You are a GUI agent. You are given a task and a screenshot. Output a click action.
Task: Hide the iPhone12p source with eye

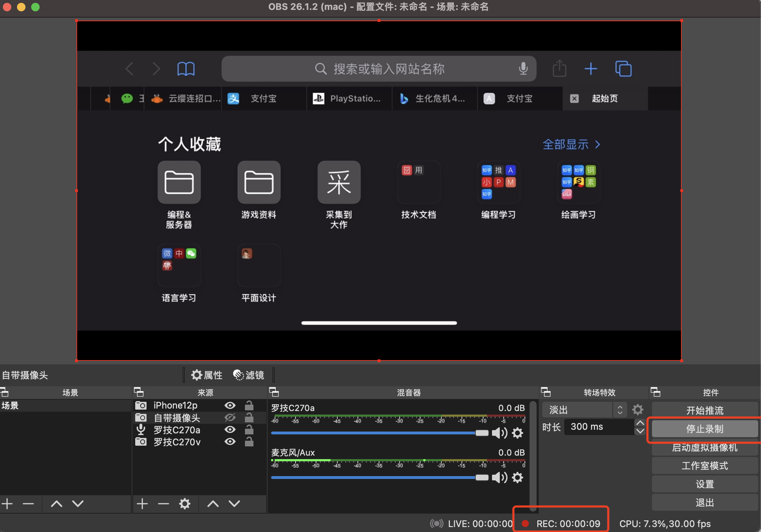(x=230, y=405)
